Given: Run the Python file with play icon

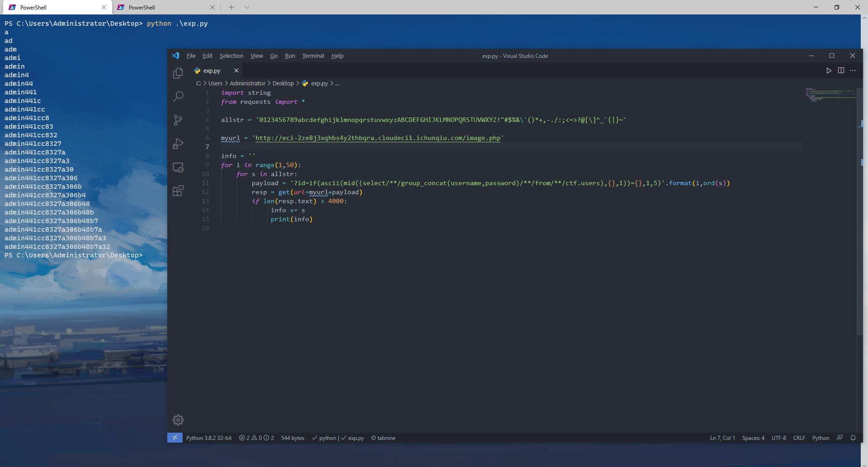Looking at the screenshot, I should tap(829, 70).
